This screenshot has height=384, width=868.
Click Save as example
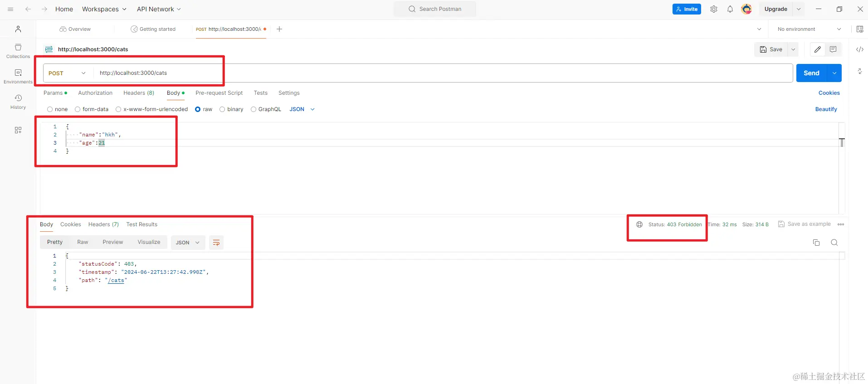coord(805,224)
